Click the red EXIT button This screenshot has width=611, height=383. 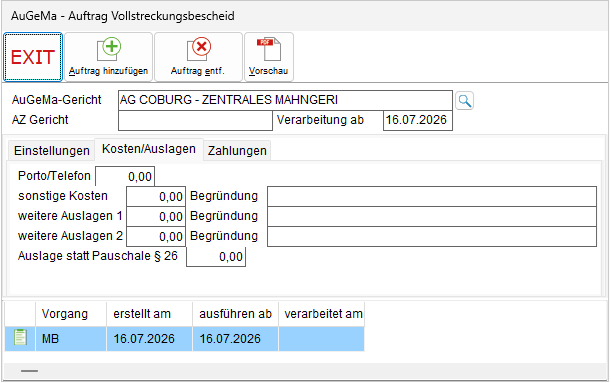33,57
